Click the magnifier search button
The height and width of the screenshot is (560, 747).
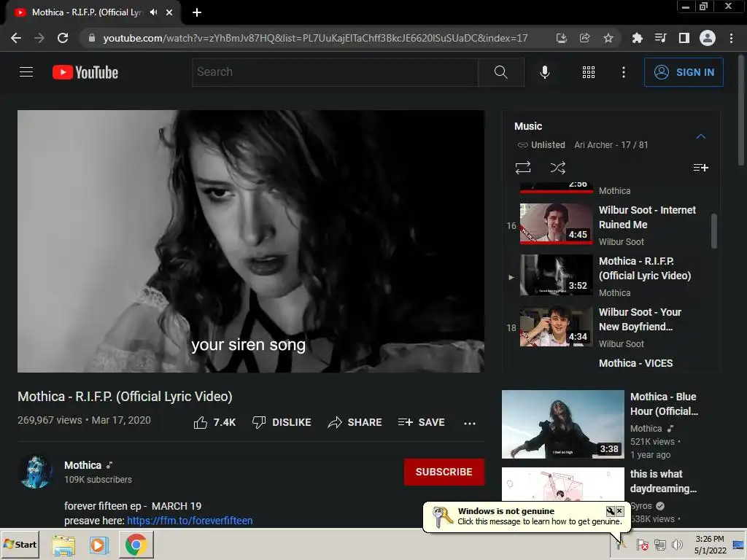[x=500, y=72]
